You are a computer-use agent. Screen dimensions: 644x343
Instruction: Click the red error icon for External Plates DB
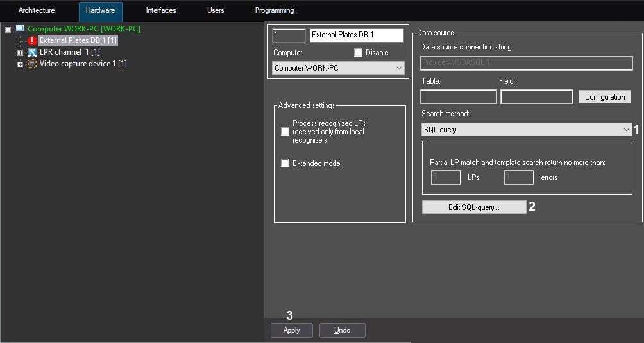(33, 40)
